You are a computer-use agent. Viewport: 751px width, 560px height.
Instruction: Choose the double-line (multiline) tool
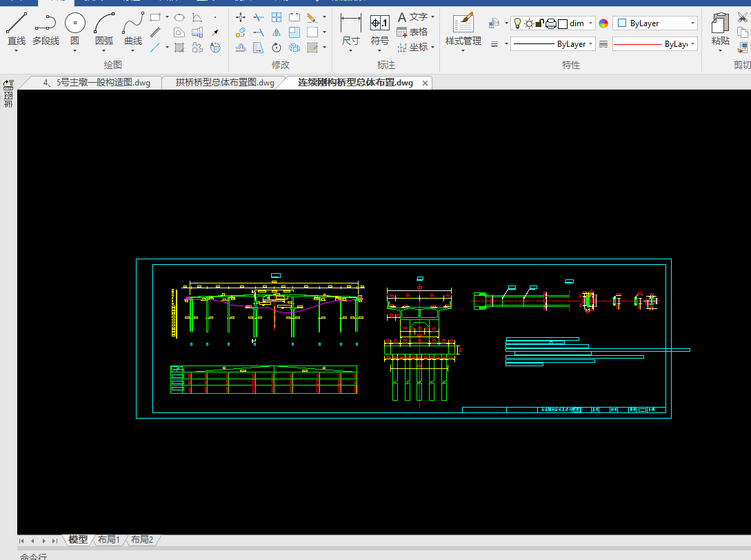[155, 32]
